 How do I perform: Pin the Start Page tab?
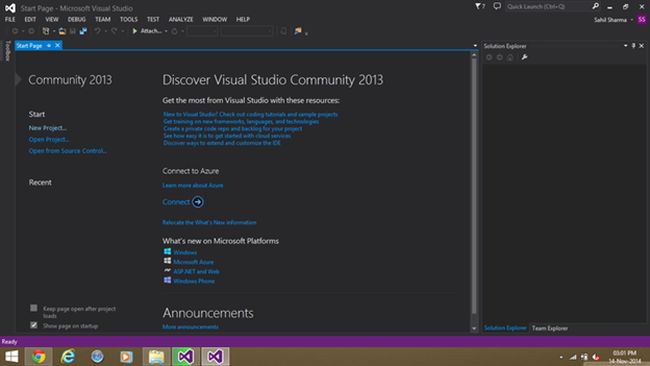click(x=49, y=46)
